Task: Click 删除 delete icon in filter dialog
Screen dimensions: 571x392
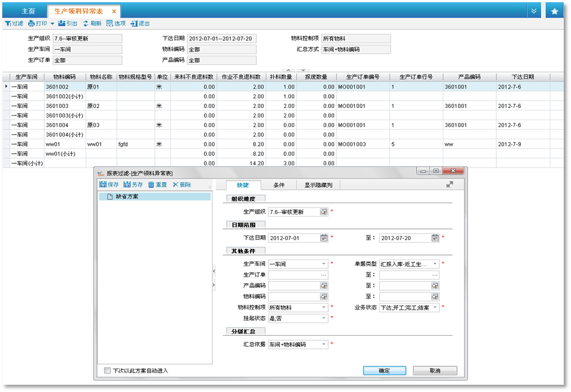Action: tap(176, 184)
